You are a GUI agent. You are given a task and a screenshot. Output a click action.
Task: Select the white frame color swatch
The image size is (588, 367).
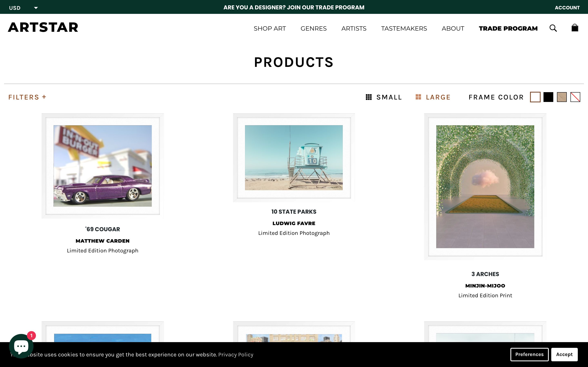tap(535, 97)
